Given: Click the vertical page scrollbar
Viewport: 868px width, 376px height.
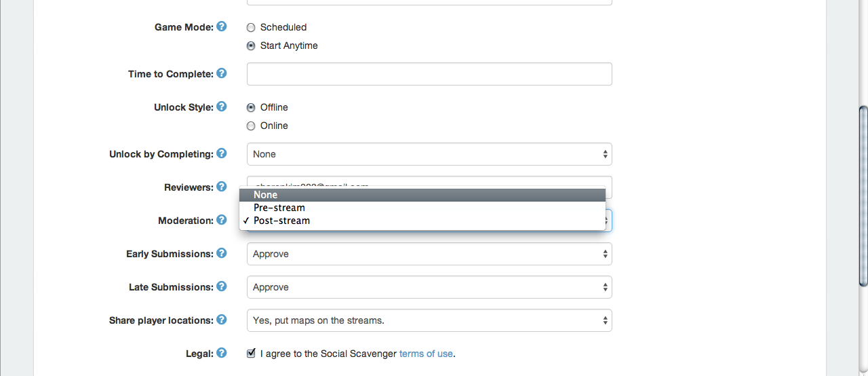Looking at the screenshot, I should pyautogui.click(x=863, y=197).
